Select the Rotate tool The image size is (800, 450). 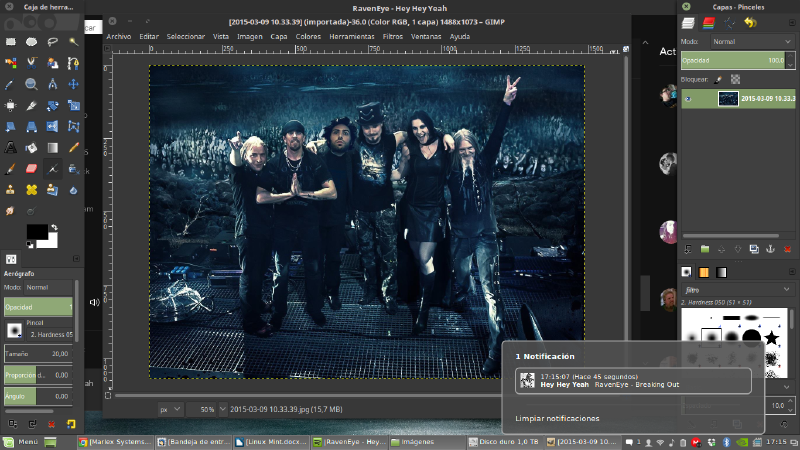[53, 106]
